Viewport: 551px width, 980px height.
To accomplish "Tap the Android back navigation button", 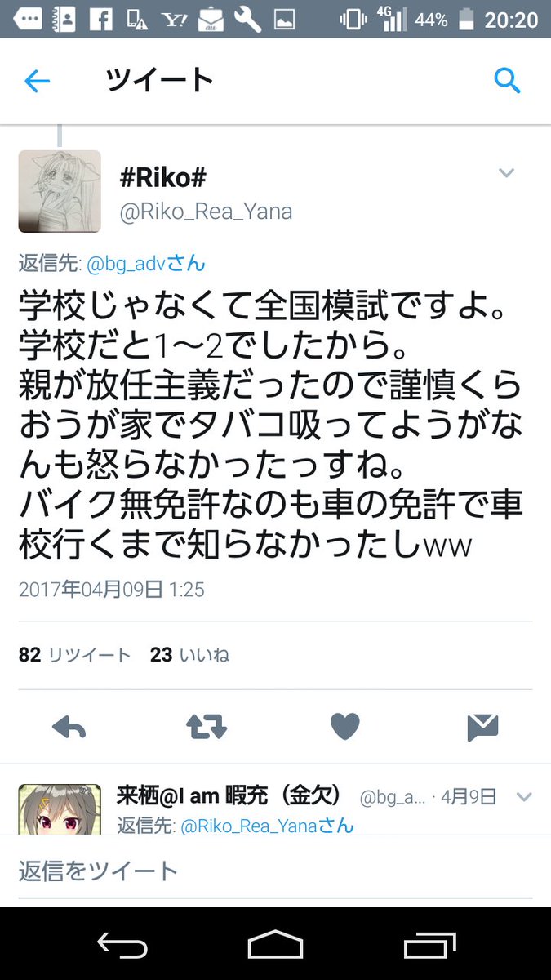I will (122, 945).
